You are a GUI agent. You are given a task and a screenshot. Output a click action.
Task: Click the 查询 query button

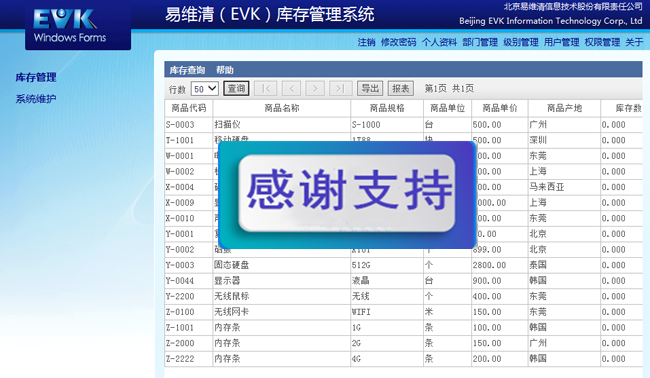coord(236,88)
